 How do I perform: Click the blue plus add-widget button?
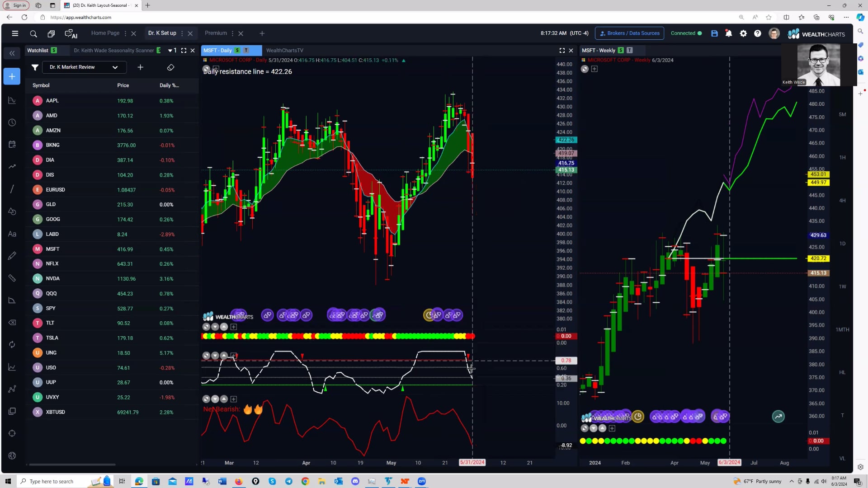click(x=12, y=76)
